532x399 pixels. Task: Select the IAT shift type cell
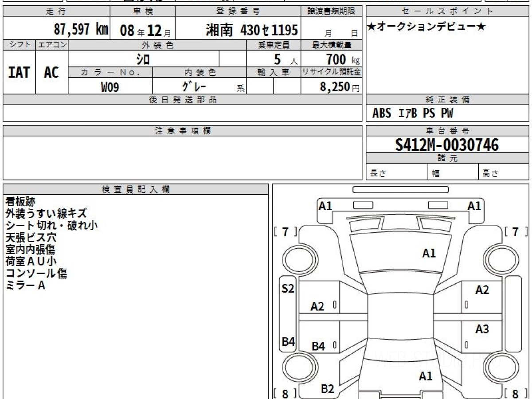click(19, 72)
